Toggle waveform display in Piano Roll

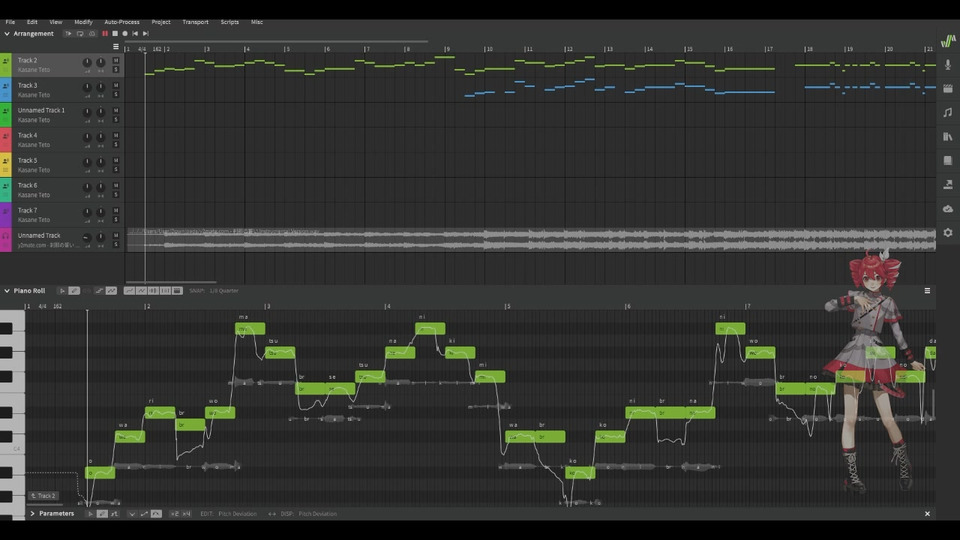153,291
